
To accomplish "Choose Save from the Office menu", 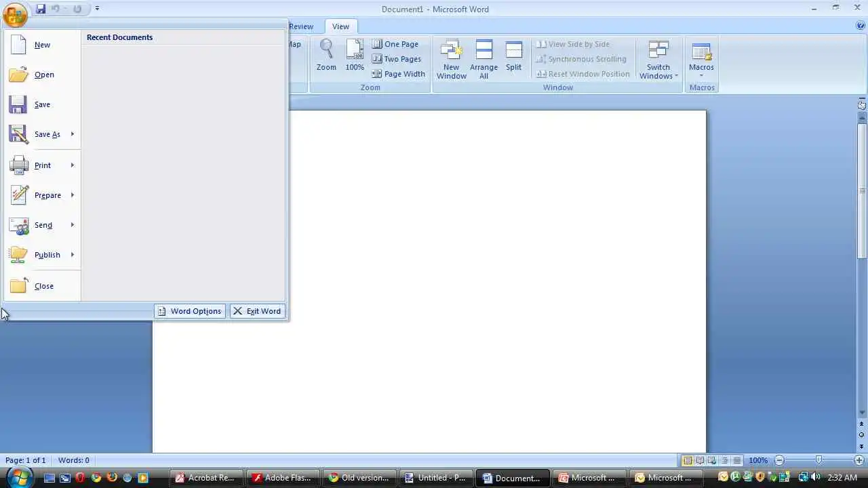I will pyautogui.click(x=43, y=104).
